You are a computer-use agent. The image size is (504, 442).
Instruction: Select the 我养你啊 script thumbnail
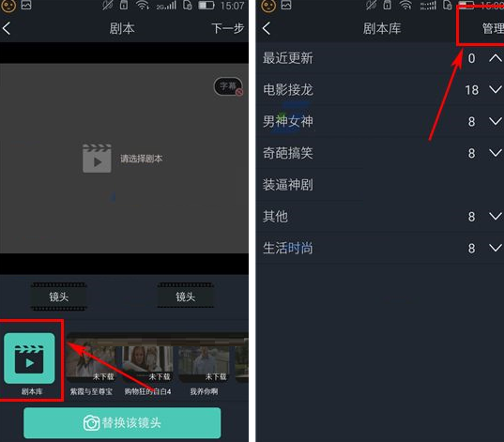click(204, 363)
